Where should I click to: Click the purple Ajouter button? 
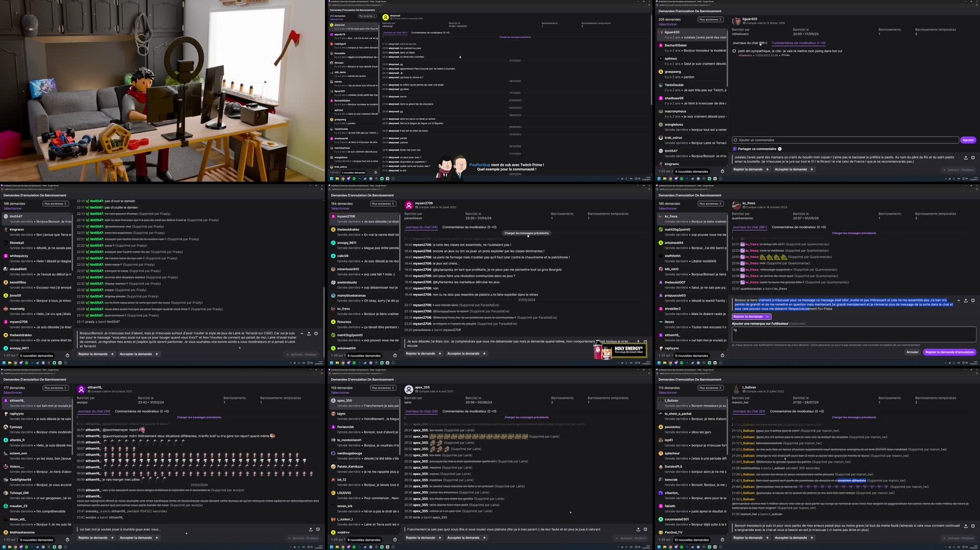click(x=968, y=140)
